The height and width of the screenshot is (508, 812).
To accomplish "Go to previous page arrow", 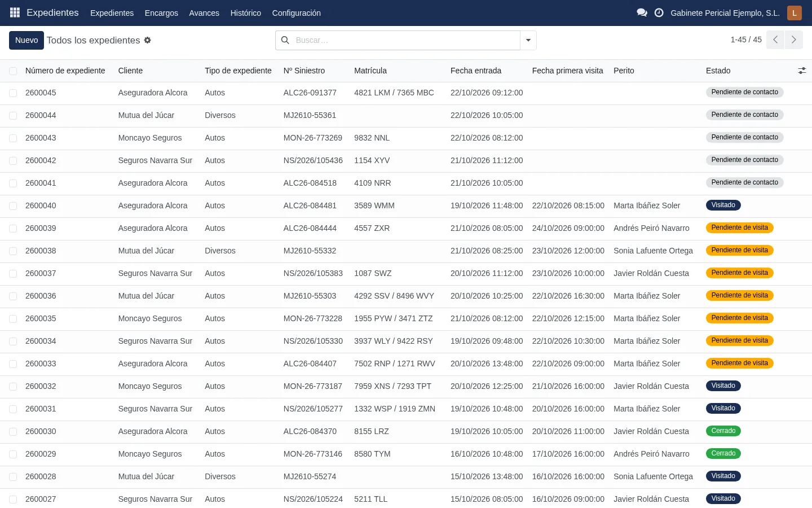I will [775, 40].
